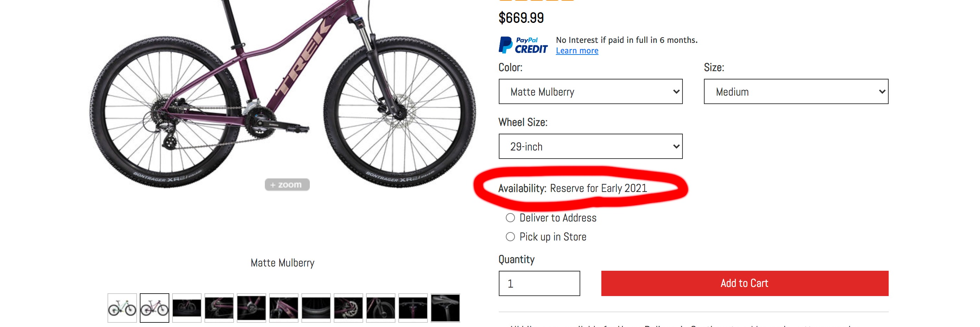980x327 pixels.
Task: Click the + zoom button on image
Action: [287, 185]
